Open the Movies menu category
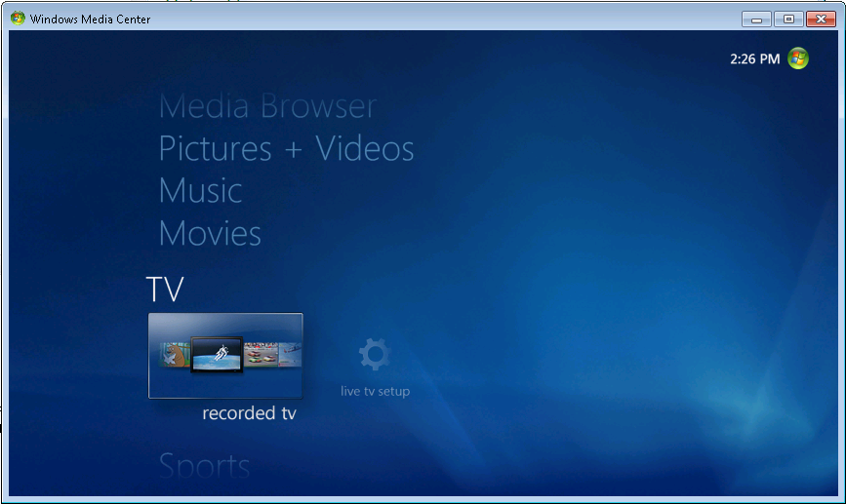846x504 pixels. pos(210,233)
